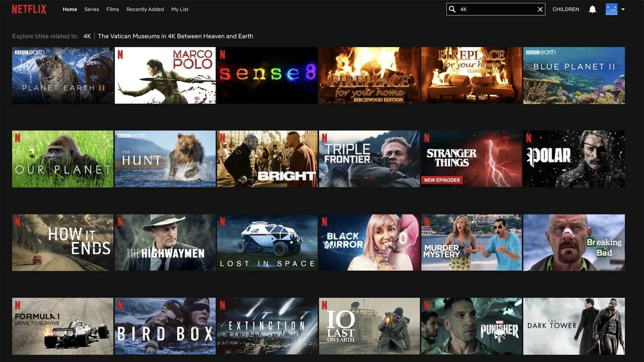Open the Stranger Things thumbnail
This screenshot has height=362, width=644.
click(x=471, y=159)
